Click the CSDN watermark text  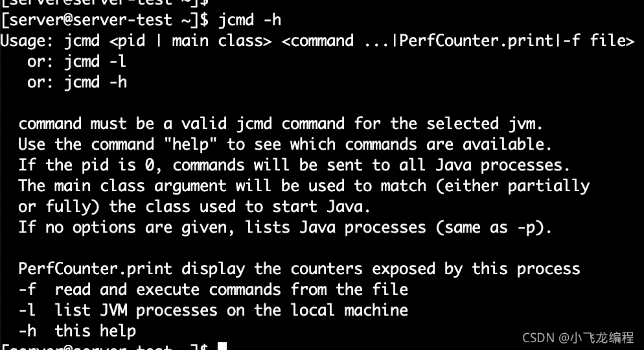pyautogui.click(x=578, y=338)
